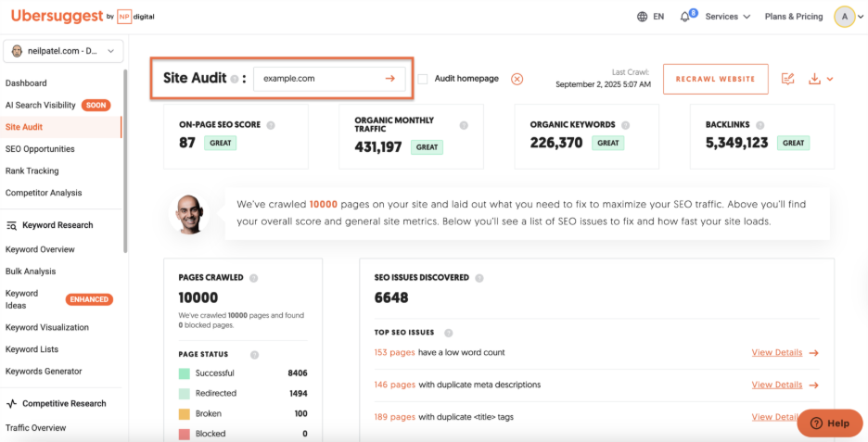Click the Help button

click(830, 423)
